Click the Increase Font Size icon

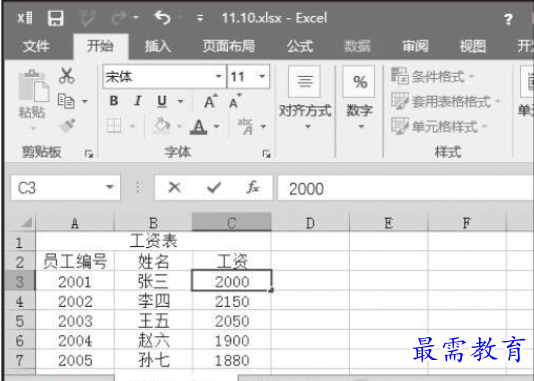click(x=210, y=101)
